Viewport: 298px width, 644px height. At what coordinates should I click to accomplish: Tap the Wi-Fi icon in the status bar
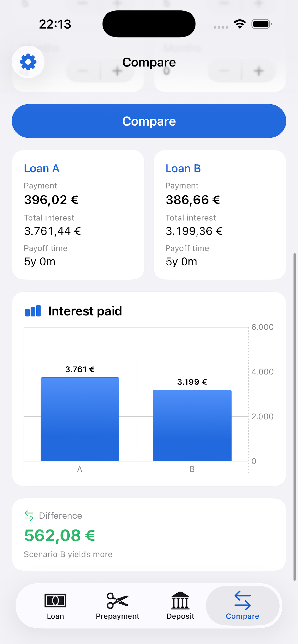(240, 24)
